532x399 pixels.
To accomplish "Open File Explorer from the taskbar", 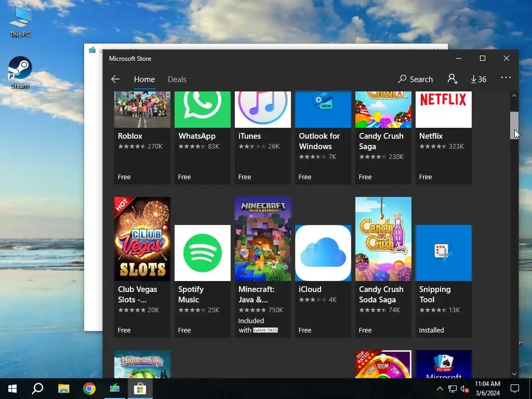I will [x=63, y=389].
